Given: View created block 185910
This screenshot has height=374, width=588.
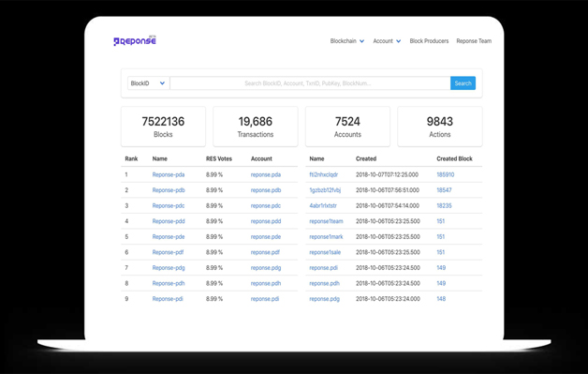Looking at the screenshot, I should [445, 174].
